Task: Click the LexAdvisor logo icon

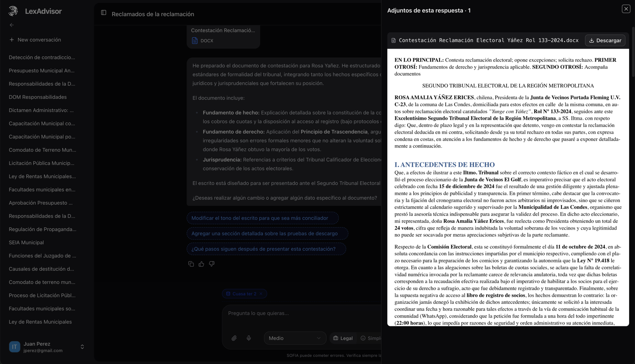Action: coord(13,11)
